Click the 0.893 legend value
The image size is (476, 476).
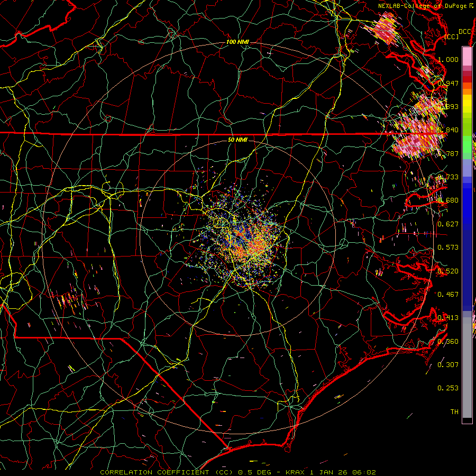point(448,106)
